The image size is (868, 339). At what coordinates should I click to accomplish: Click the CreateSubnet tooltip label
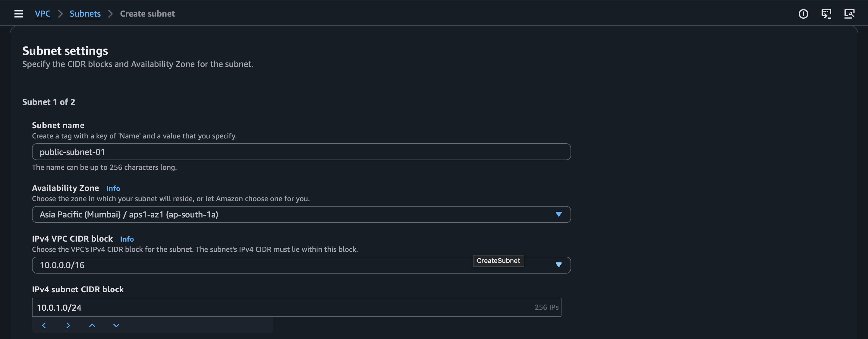[498, 261]
